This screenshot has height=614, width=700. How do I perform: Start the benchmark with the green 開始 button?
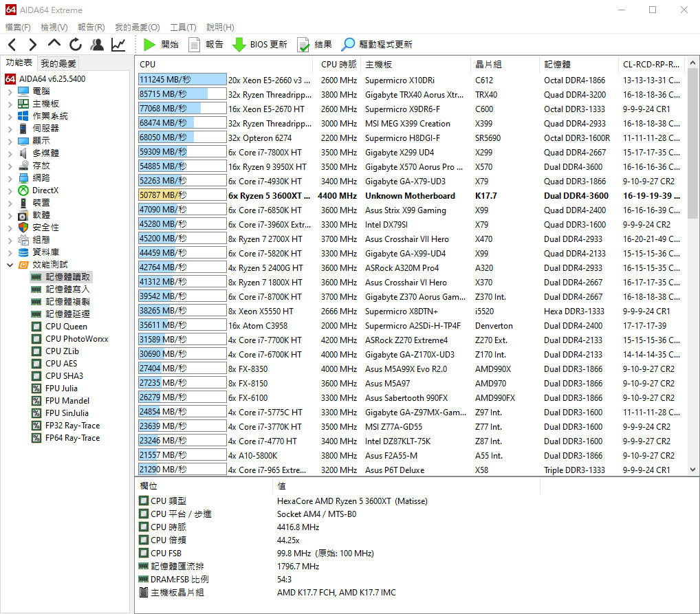[x=161, y=44]
